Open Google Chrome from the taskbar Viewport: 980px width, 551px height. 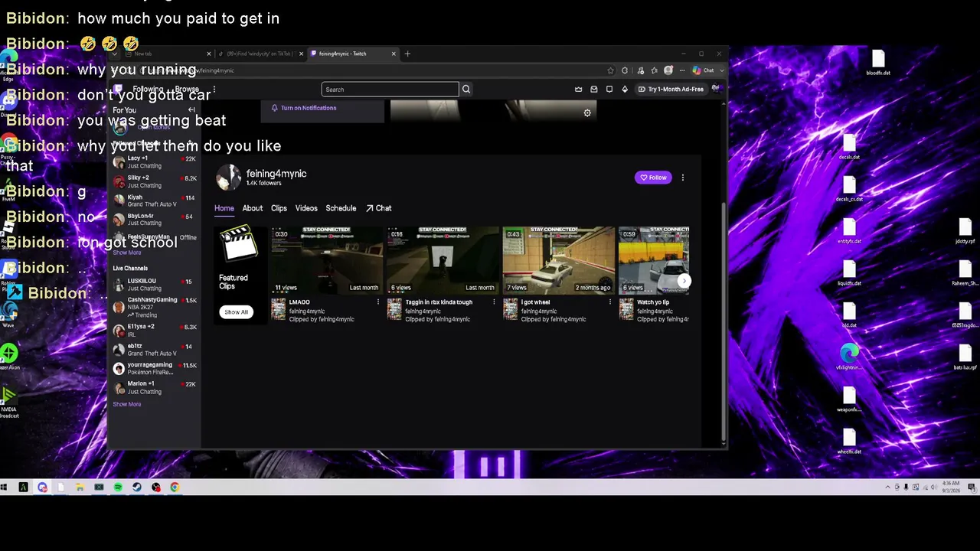(175, 487)
